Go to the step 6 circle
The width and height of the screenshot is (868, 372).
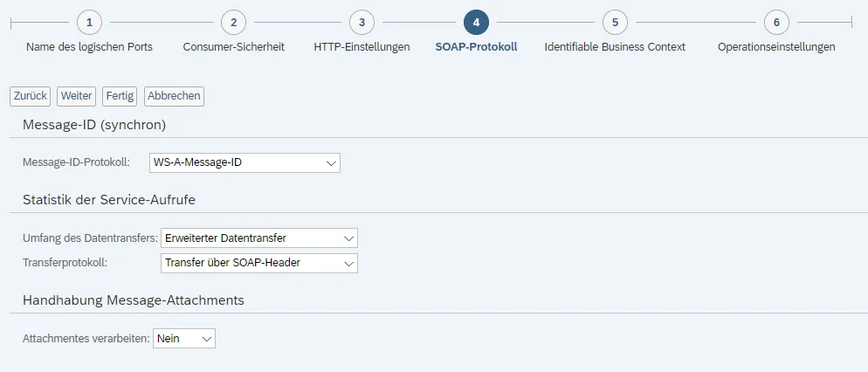tap(776, 22)
